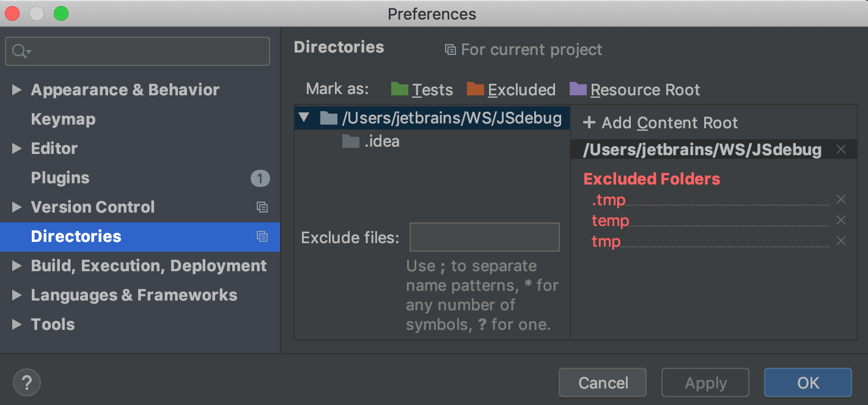Remove tmp from excluded folders
868x405 pixels.
tap(841, 241)
